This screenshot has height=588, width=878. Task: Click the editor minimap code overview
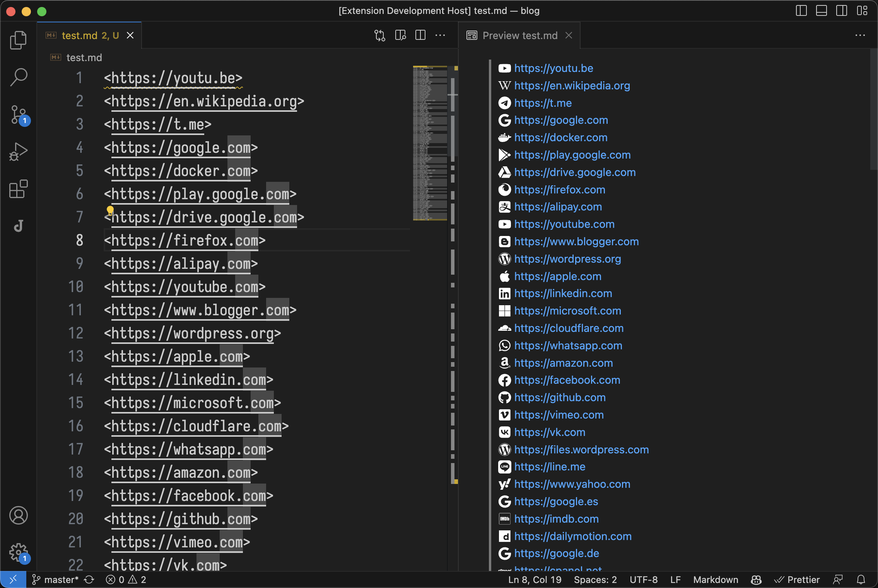coord(430,143)
